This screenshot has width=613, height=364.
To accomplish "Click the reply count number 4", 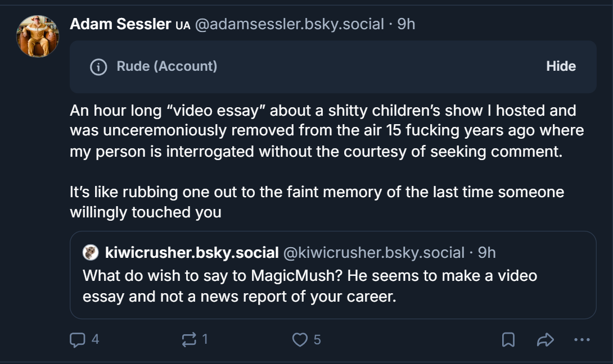I will coord(96,339).
